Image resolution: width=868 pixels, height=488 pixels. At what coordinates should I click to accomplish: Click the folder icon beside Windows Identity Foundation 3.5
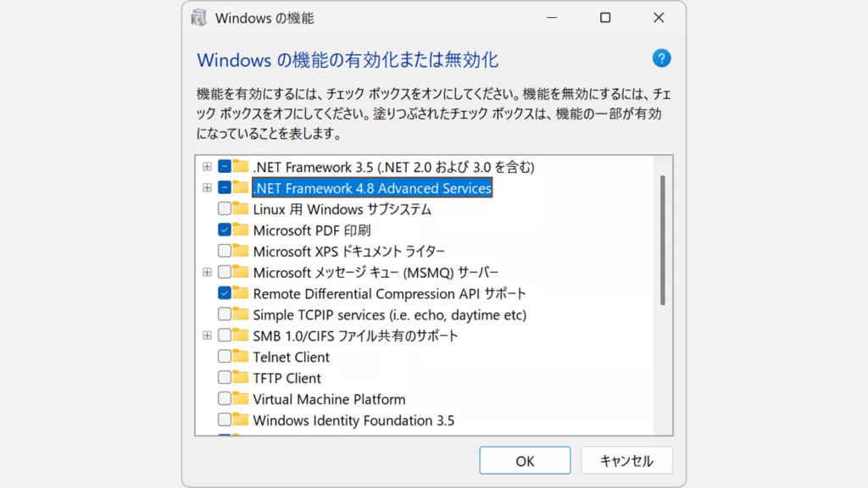241,420
